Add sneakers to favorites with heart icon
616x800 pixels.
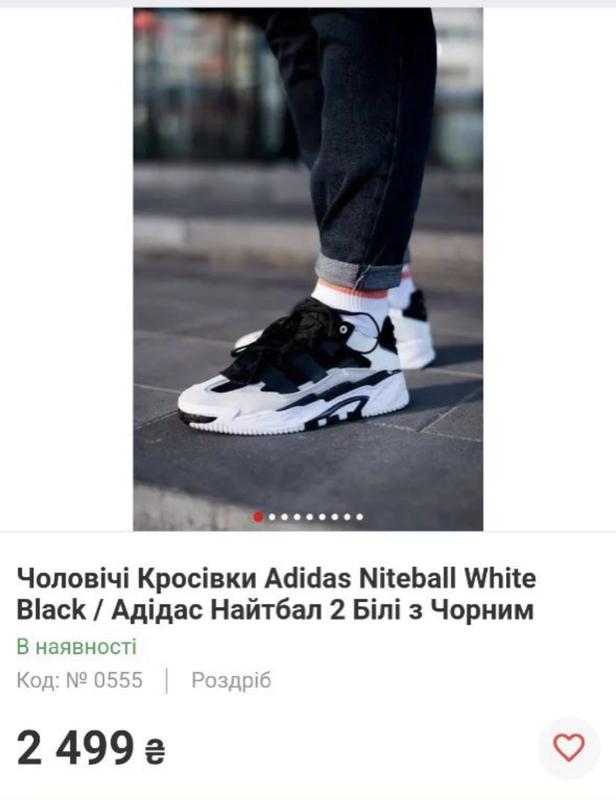[569, 748]
